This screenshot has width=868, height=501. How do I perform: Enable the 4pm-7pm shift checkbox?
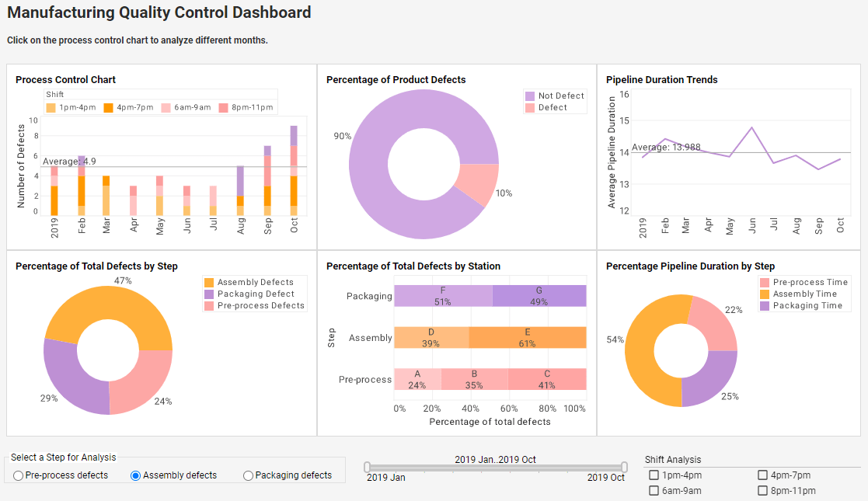click(x=762, y=475)
